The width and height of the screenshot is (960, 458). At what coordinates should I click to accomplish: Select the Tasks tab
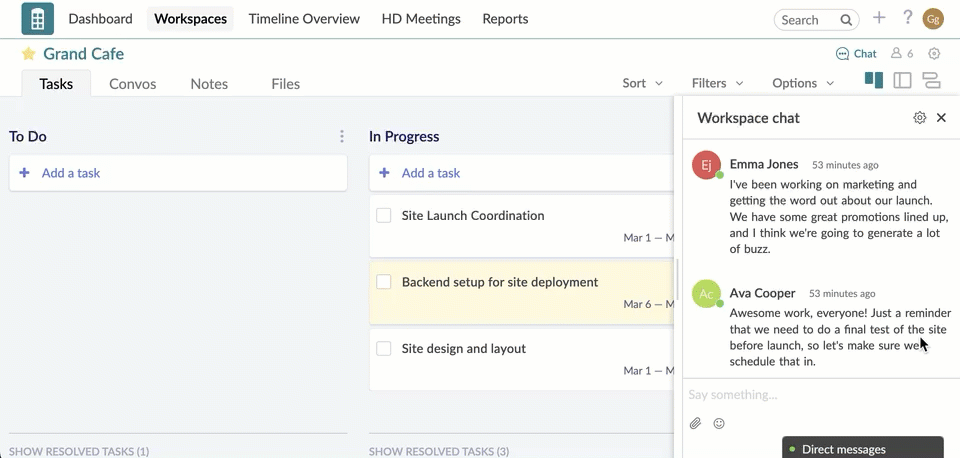(56, 84)
